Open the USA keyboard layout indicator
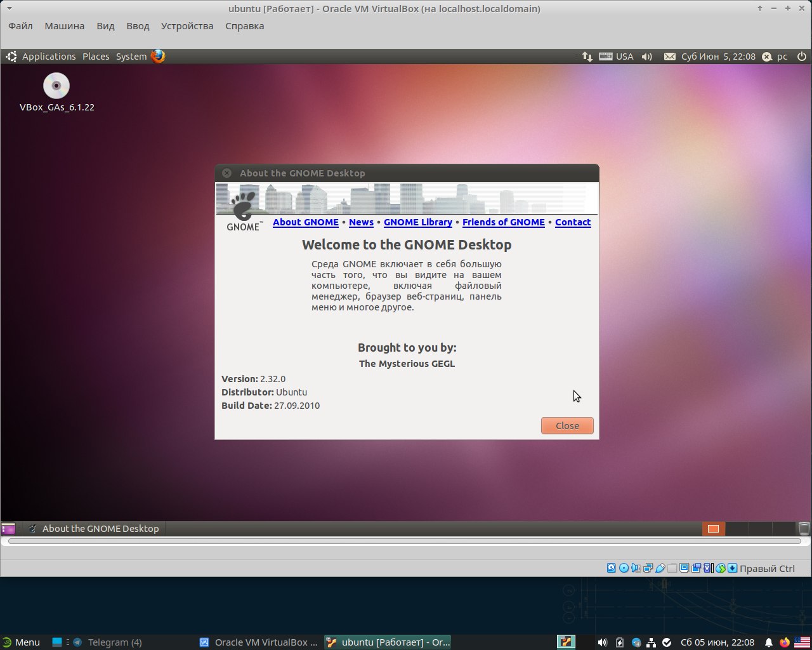This screenshot has height=650, width=812. click(x=616, y=56)
